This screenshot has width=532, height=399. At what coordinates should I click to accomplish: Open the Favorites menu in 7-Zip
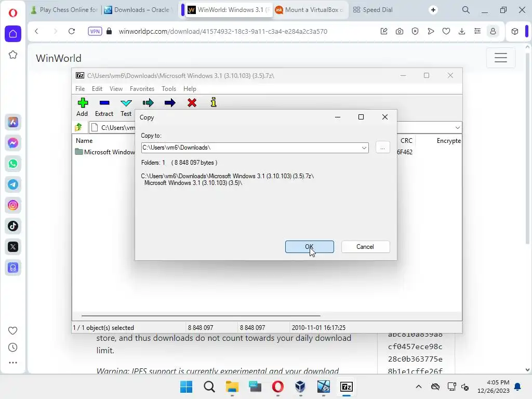point(142,88)
